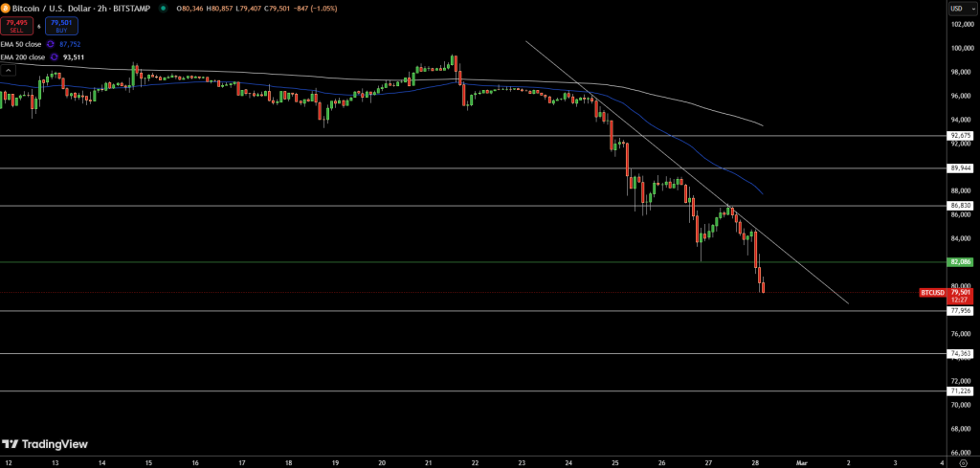Select the EMA 50 close legend label
The image size is (980, 468).
pos(23,44)
